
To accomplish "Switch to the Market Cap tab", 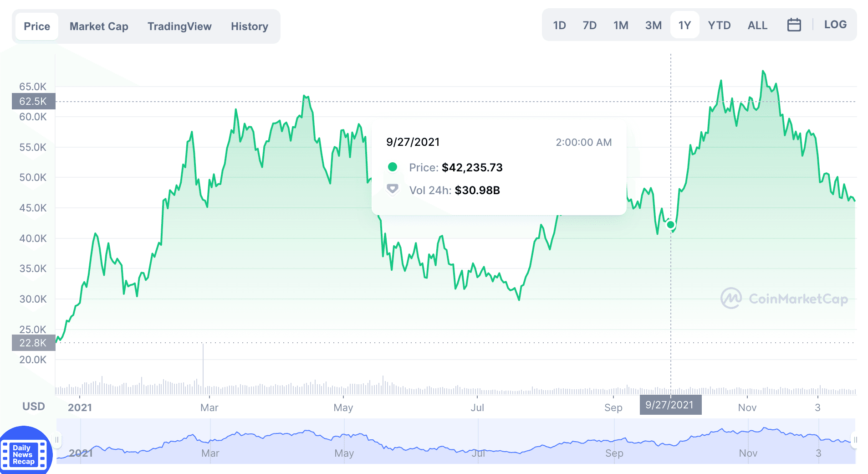I will click(99, 26).
